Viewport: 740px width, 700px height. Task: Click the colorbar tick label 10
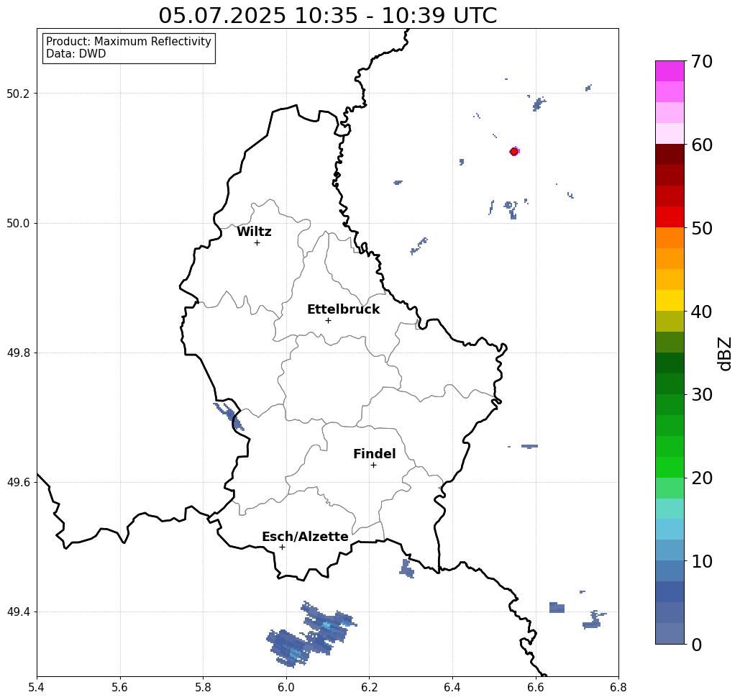point(702,561)
